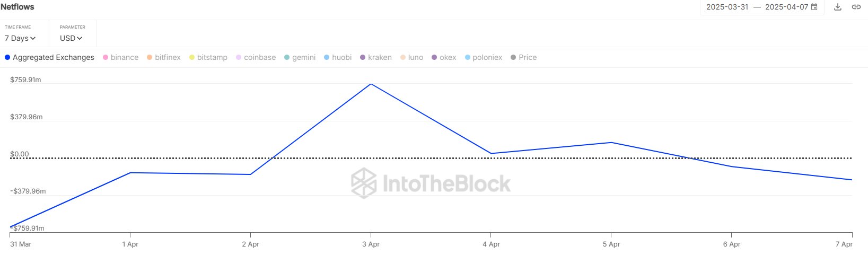This screenshot has height=255, width=868.
Task: Show the coinbase series on chart
Action: pyautogui.click(x=256, y=57)
